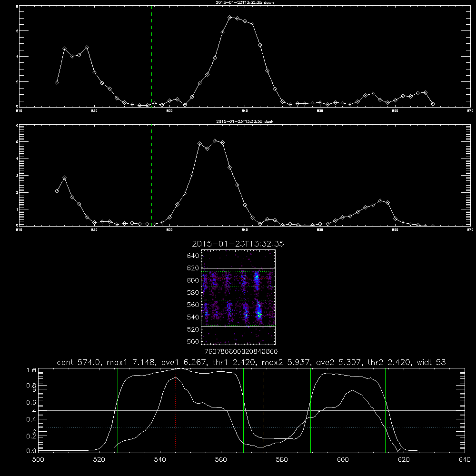
Task: Click the 'max2 5.937' value
Action: [285, 362]
